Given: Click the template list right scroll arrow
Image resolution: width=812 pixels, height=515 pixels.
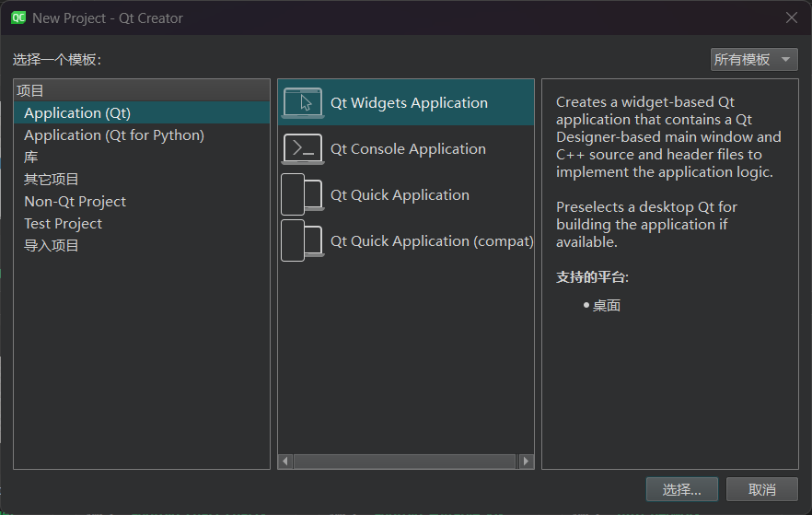Looking at the screenshot, I should pyautogui.click(x=526, y=462).
